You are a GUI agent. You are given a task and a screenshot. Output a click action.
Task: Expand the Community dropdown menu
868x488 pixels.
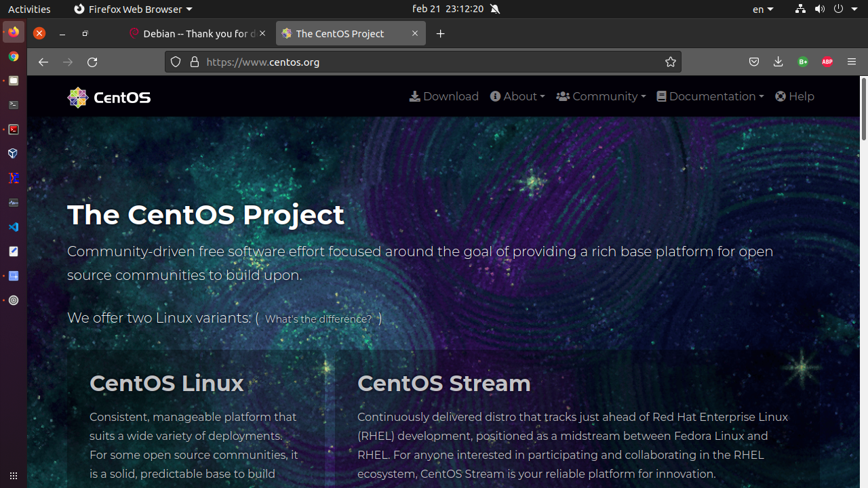pos(601,96)
